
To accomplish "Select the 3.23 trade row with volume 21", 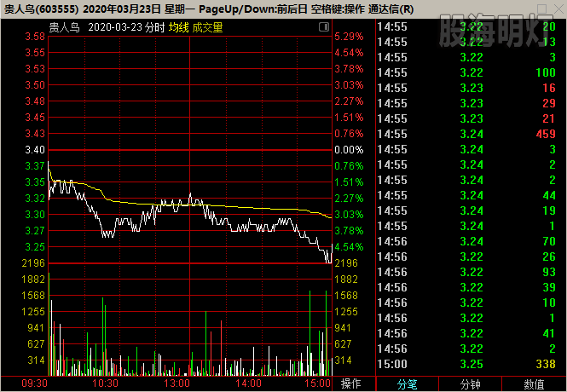I will [466, 118].
